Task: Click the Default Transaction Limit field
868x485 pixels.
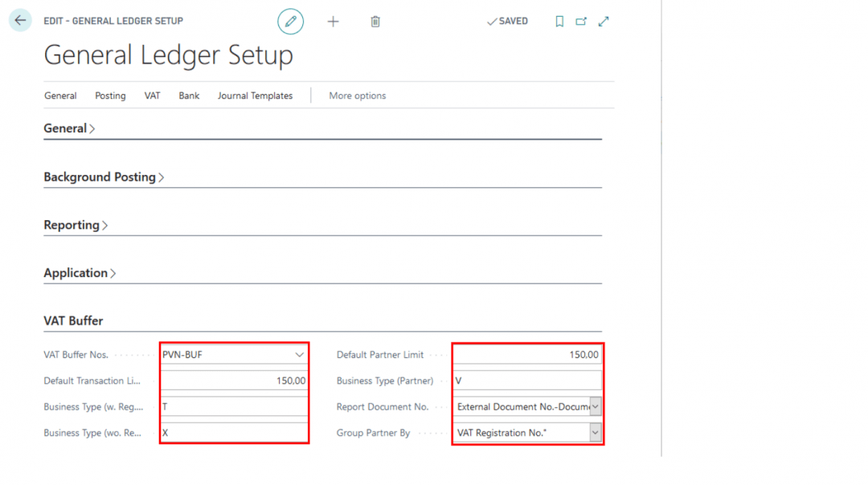Action: pos(234,381)
